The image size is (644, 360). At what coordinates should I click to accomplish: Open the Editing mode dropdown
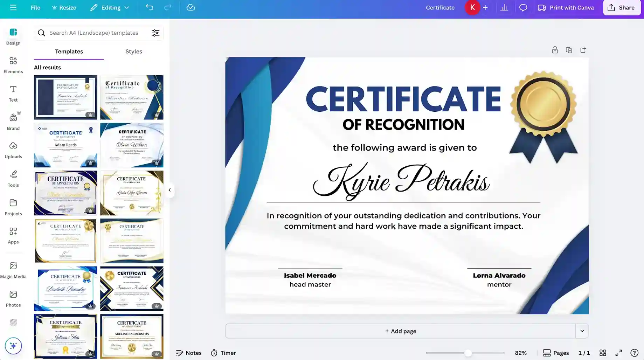(x=110, y=7)
